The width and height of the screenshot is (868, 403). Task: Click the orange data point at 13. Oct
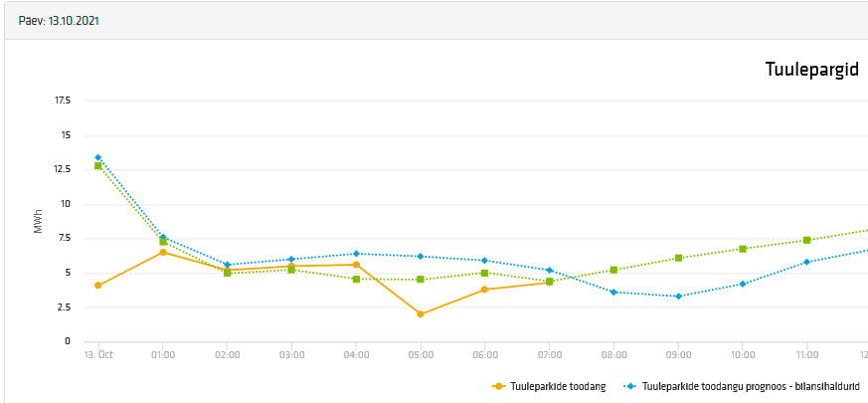click(98, 286)
